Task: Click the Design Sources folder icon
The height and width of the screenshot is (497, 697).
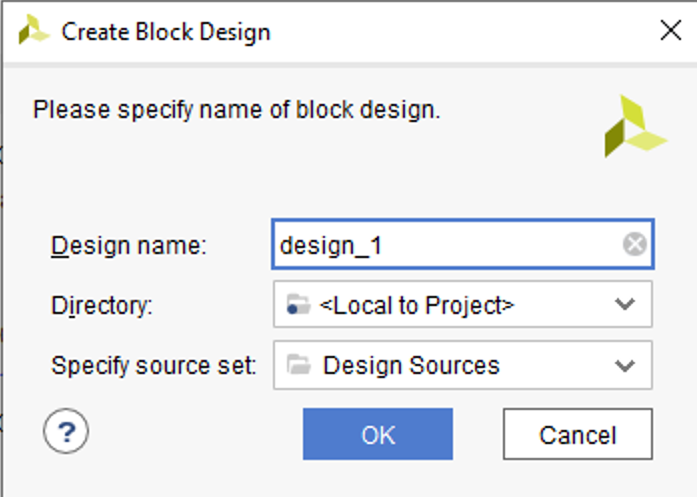Action: [x=298, y=365]
